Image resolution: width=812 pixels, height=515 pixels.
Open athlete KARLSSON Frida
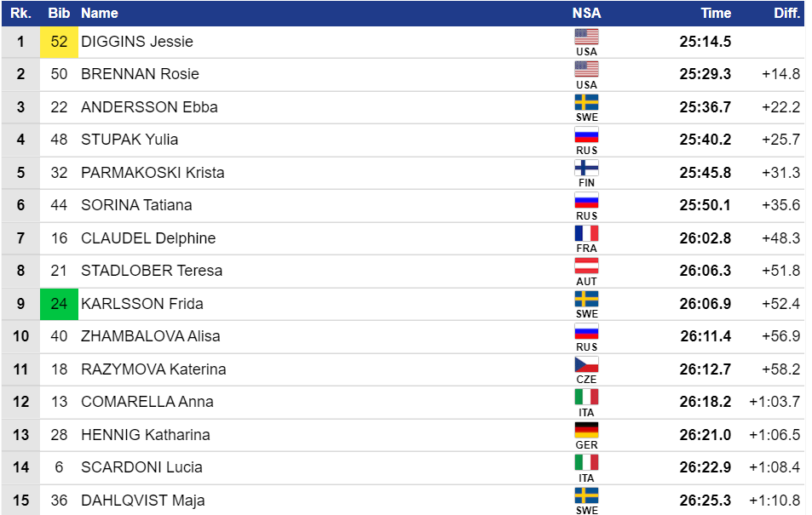click(x=142, y=304)
